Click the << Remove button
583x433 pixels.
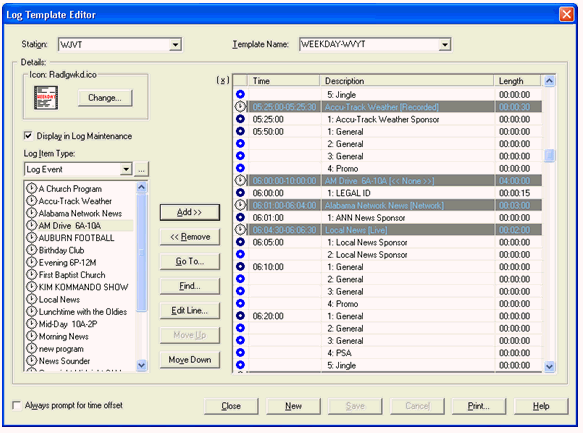point(190,237)
